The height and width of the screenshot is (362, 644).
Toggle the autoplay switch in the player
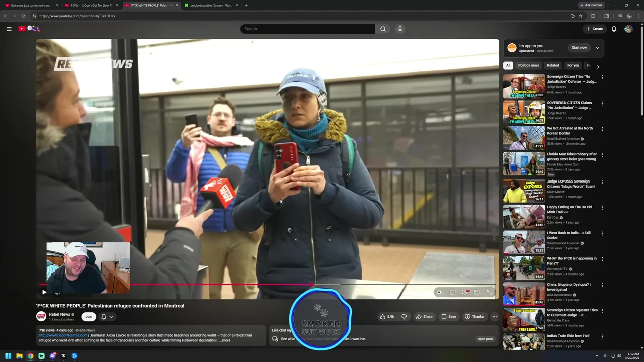coord(439,292)
